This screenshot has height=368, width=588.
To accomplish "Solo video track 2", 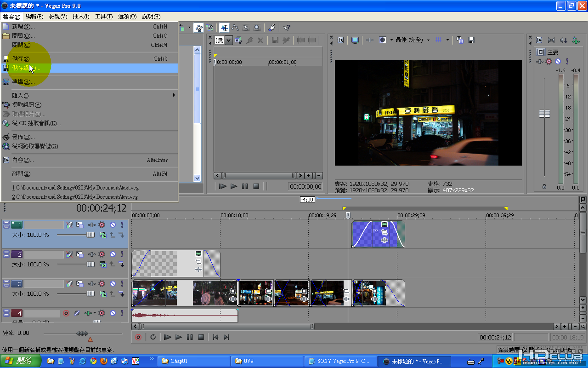I will pos(122,254).
